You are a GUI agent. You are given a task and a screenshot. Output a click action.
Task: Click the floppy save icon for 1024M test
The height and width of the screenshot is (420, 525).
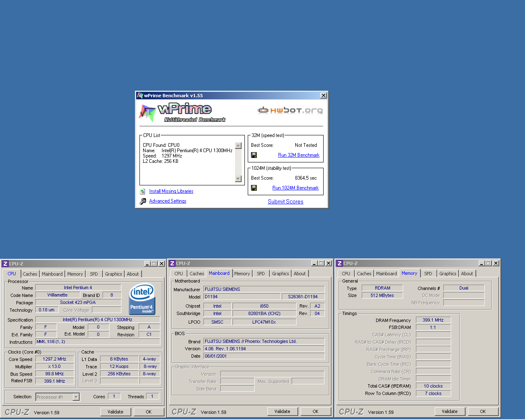pos(254,188)
